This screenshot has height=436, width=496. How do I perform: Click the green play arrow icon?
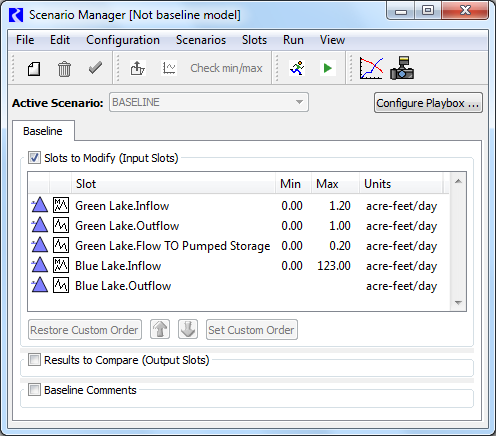pos(328,68)
